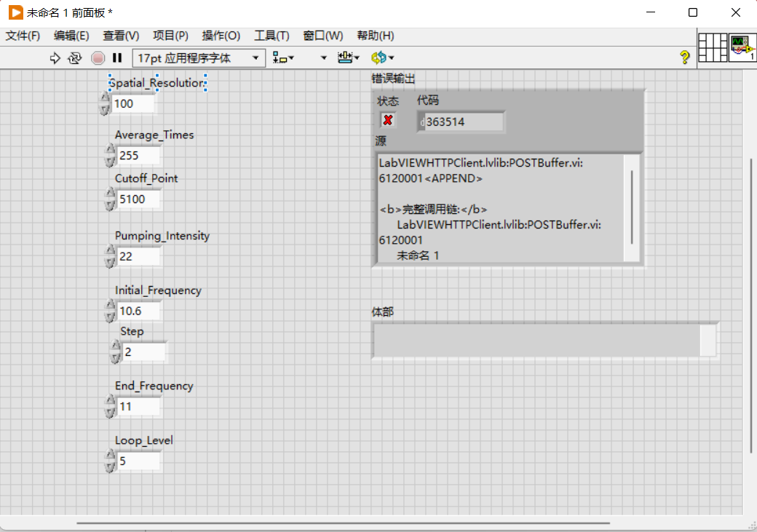Click Average_Times value field
The height and width of the screenshot is (532, 757).
pyautogui.click(x=138, y=156)
